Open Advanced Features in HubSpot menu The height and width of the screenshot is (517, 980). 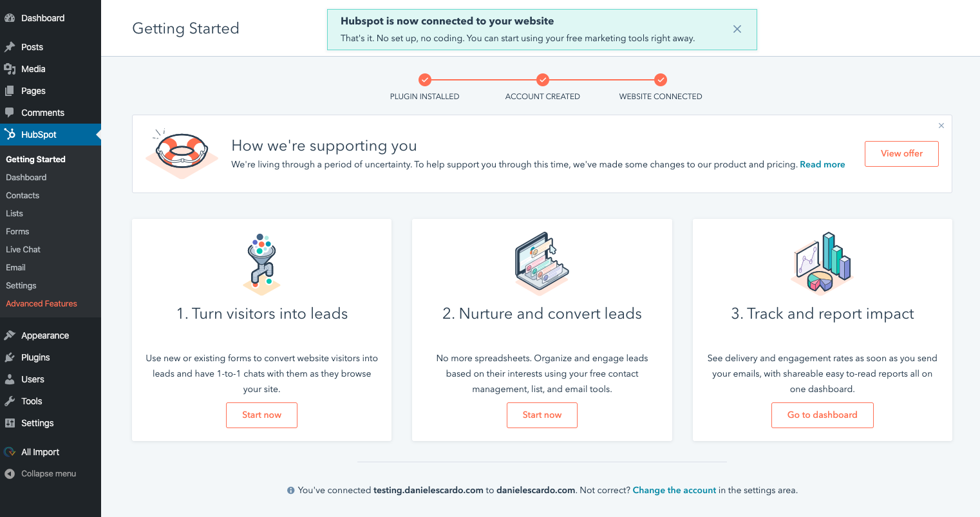(41, 303)
